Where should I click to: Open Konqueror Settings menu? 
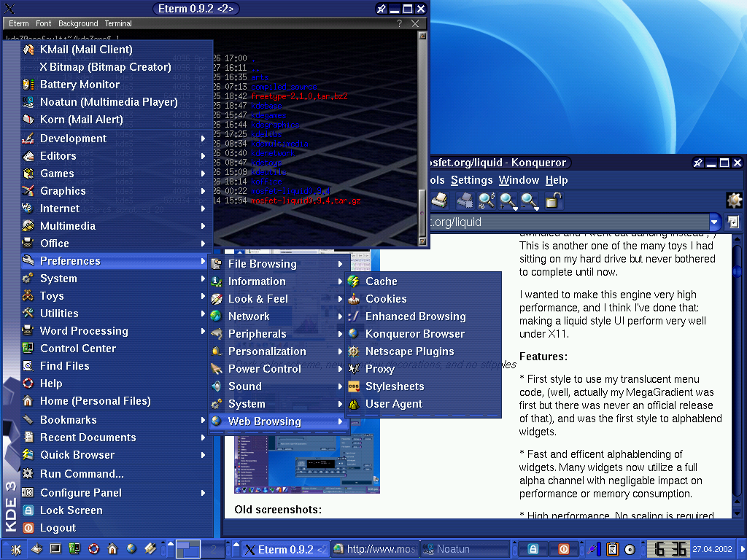click(x=472, y=180)
